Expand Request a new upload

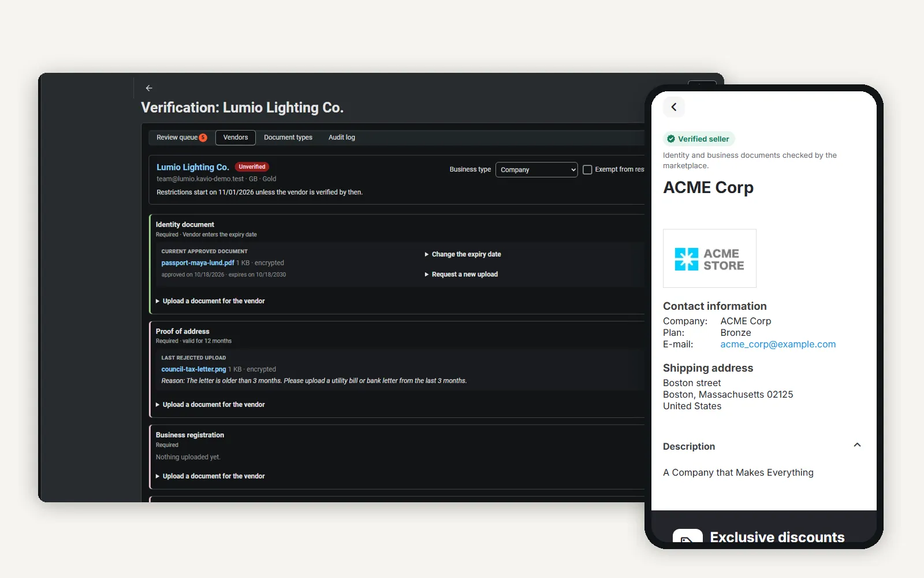(x=461, y=275)
